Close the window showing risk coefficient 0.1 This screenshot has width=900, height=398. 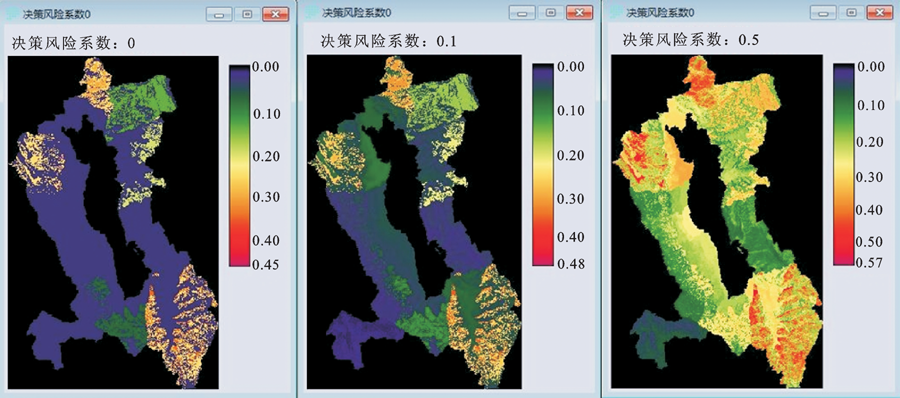[x=579, y=13]
